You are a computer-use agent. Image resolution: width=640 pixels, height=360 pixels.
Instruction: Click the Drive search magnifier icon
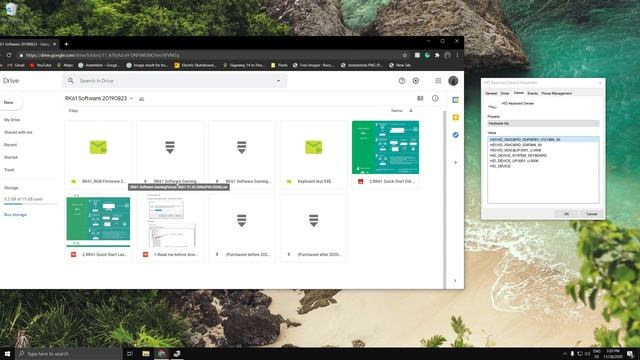pyautogui.click(x=71, y=81)
